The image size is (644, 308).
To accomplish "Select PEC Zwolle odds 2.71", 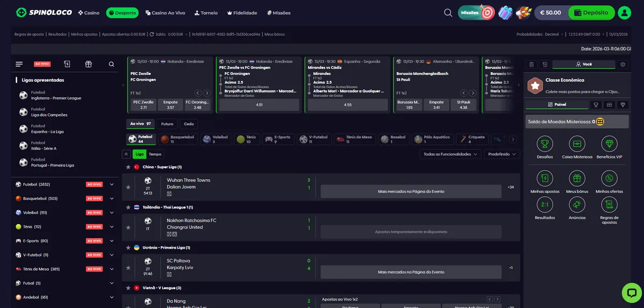I will pos(144,104).
